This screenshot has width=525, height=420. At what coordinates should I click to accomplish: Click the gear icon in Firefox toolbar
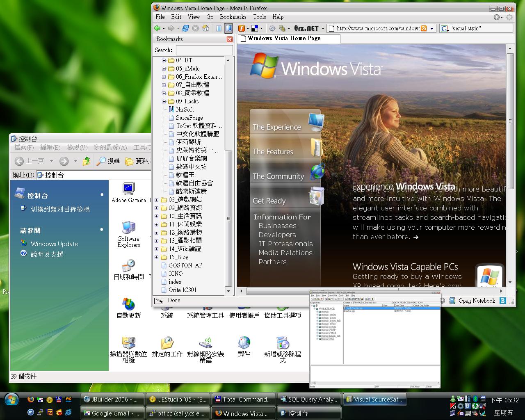(272, 28)
